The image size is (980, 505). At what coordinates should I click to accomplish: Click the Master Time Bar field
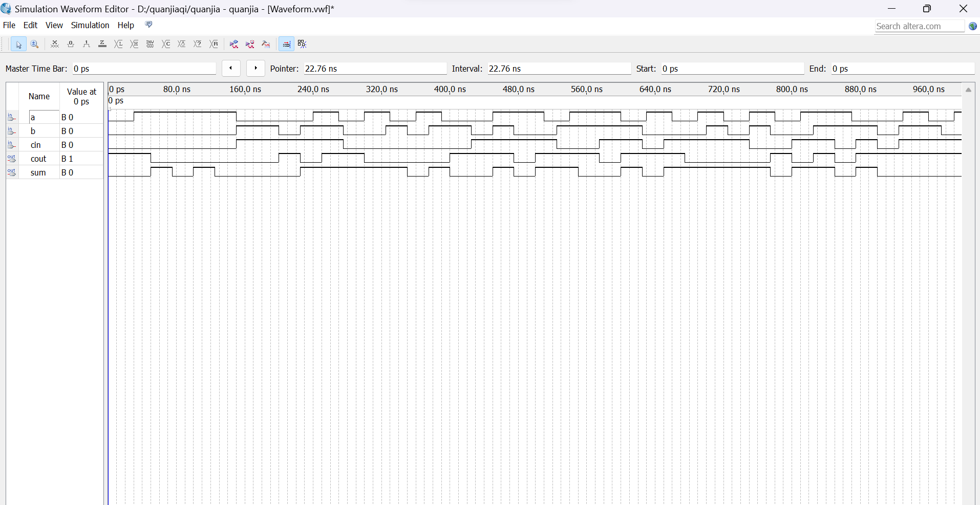point(144,69)
